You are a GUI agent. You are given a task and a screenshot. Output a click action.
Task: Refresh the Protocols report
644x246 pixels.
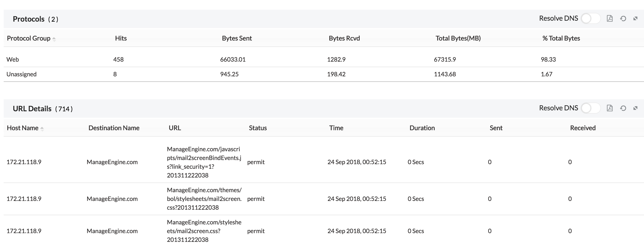pyautogui.click(x=623, y=18)
